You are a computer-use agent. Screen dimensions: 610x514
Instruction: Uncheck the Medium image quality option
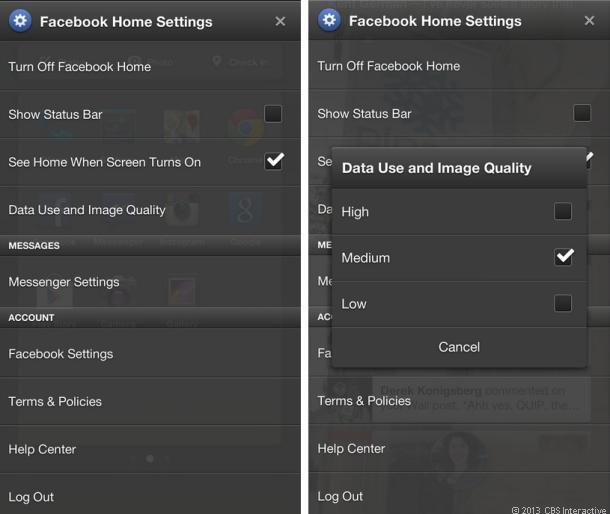563,257
